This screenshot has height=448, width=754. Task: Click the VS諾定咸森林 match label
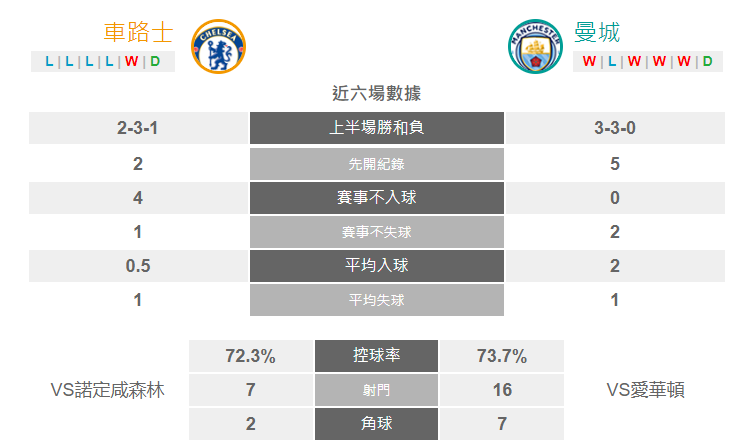click(x=108, y=390)
